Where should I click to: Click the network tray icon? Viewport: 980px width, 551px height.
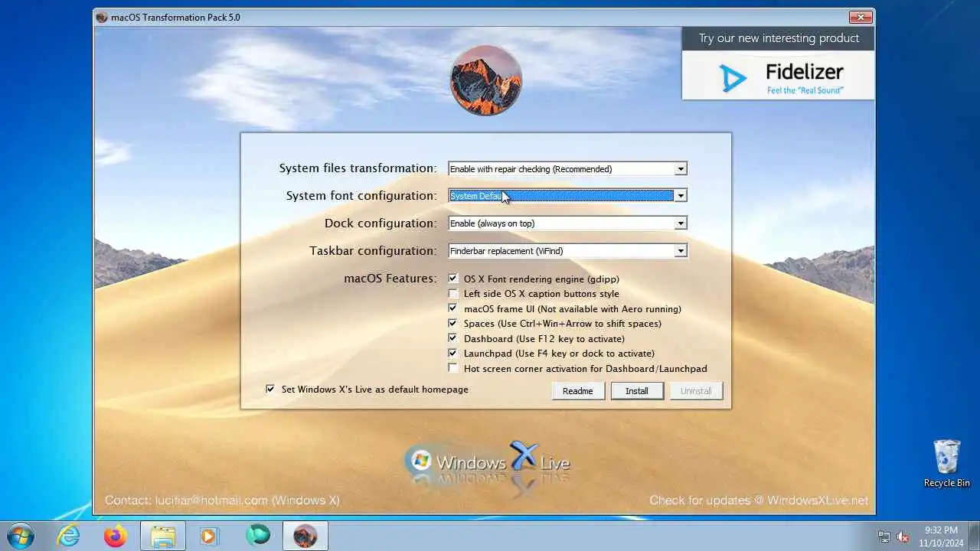pos(884,536)
